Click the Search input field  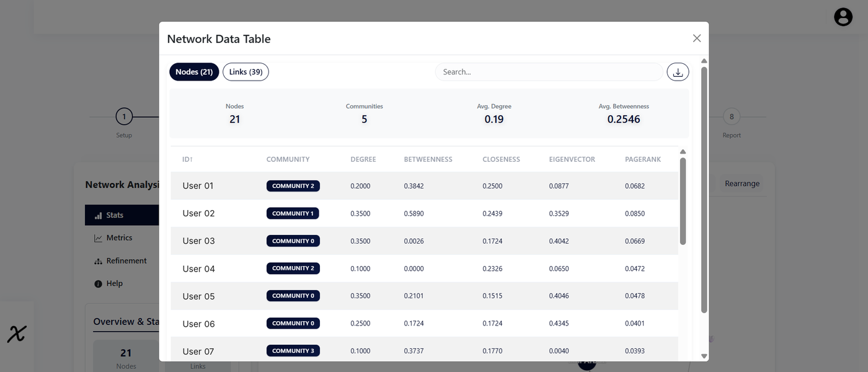(549, 72)
